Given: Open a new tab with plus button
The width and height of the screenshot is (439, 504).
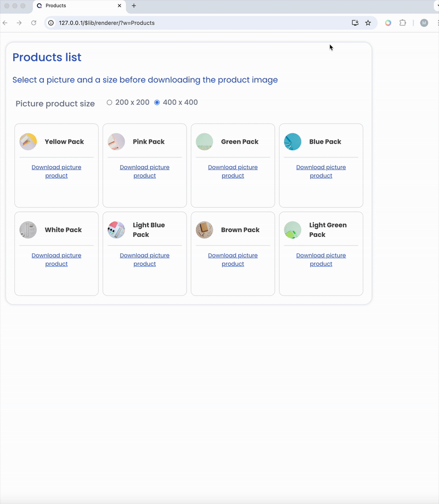Looking at the screenshot, I should click(134, 5).
